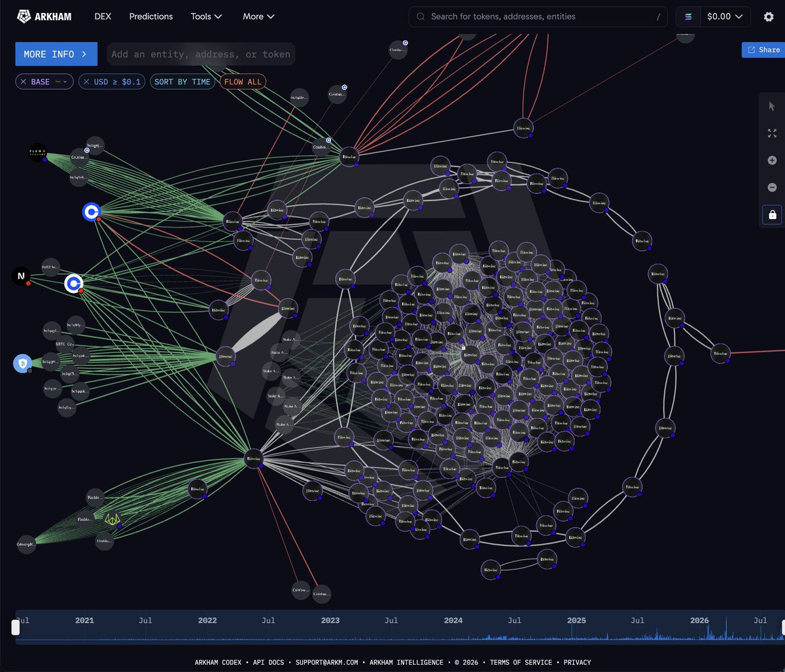Select the G4svgN address node
785x672 pixels.
click(x=26, y=544)
